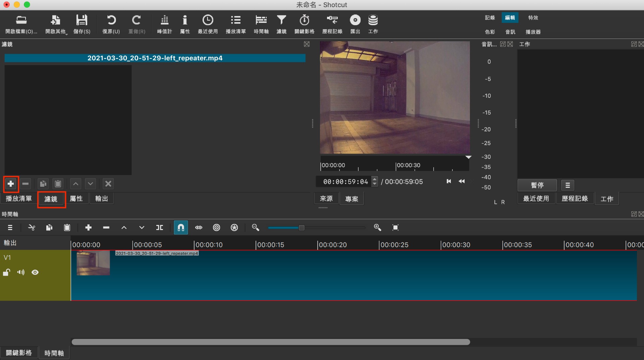
Task: Open a file with the 開啟檔案 button
Action: 21,24
